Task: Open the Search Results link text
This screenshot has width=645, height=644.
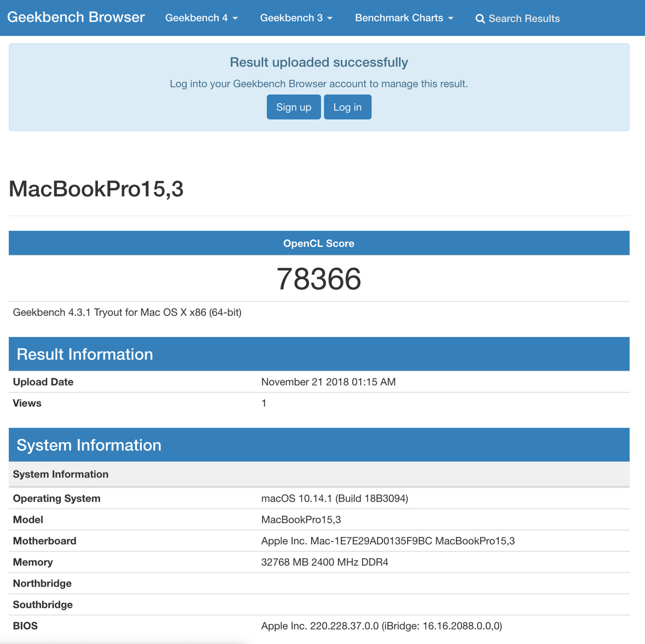Action: pos(524,19)
